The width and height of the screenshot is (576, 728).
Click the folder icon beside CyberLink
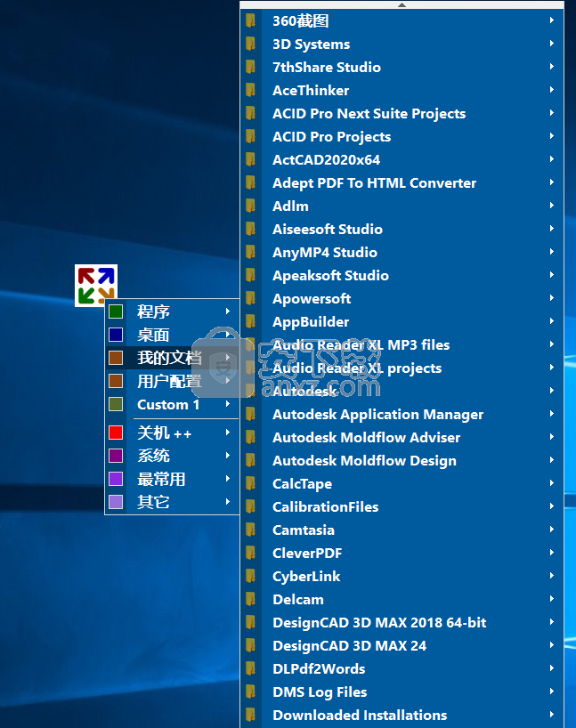click(x=250, y=576)
